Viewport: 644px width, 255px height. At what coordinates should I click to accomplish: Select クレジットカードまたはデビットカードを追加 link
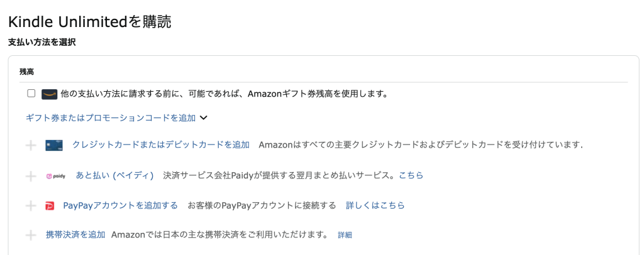point(161,145)
